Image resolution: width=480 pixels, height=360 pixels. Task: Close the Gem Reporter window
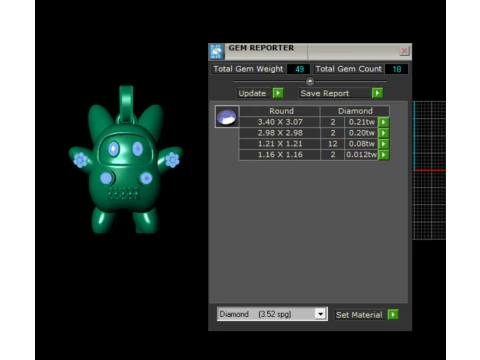coord(404,51)
